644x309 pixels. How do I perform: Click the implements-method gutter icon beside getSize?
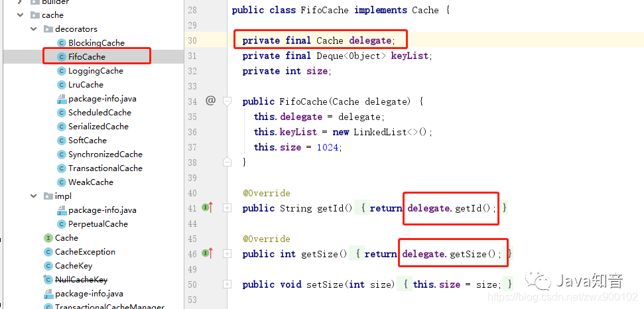point(207,253)
